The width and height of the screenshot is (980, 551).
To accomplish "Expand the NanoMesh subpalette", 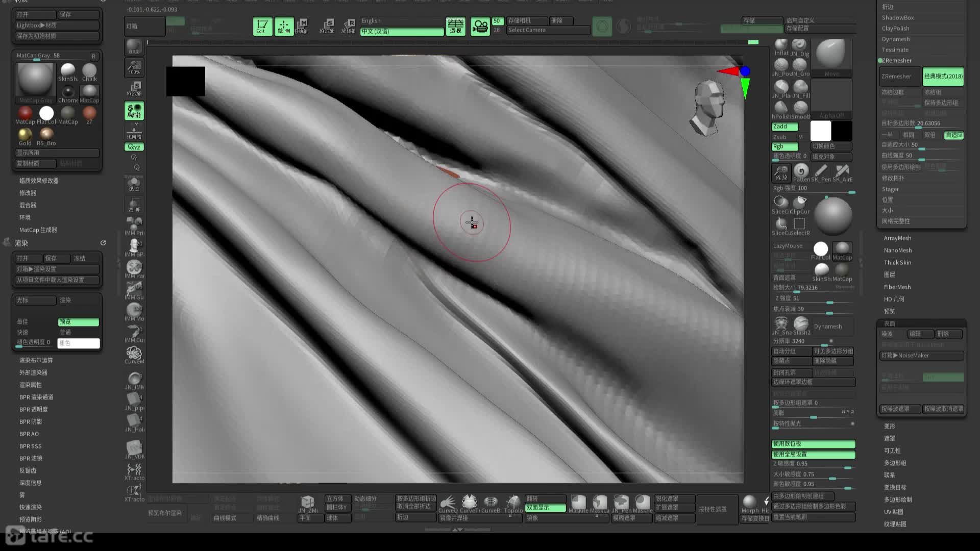I will tap(898, 251).
